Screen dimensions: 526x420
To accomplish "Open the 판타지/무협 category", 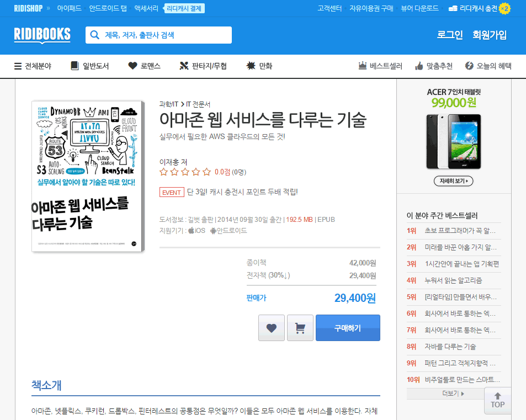I will pos(203,66).
